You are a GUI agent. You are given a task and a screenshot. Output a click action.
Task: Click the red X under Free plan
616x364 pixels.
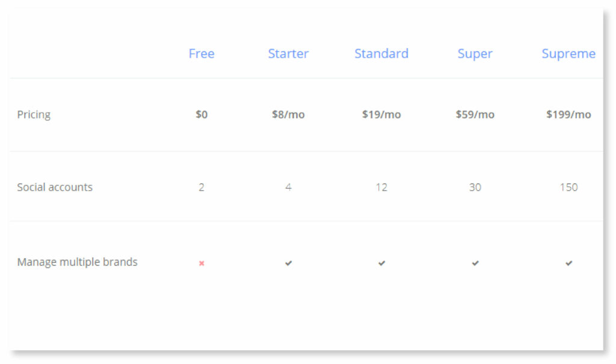tap(202, 263)
